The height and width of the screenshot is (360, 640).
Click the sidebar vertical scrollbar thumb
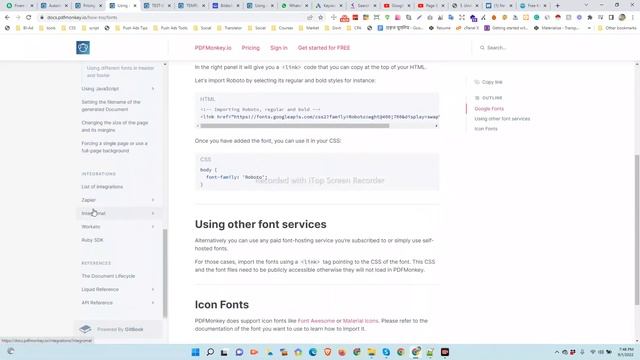[x=165, y=273]
